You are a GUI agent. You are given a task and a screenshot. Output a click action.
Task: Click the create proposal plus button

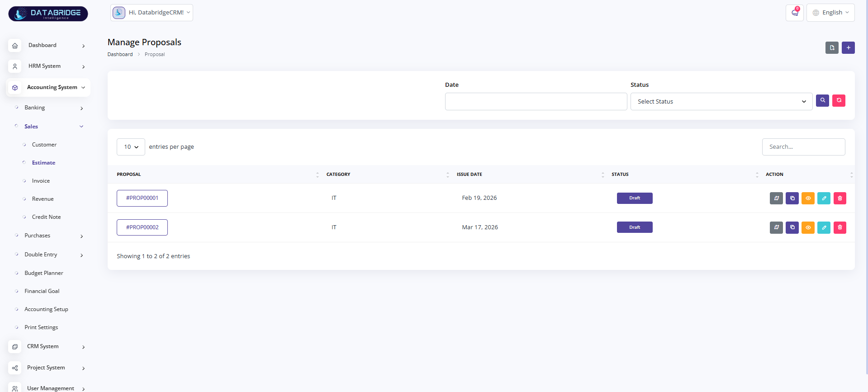[x=849, y=47]
